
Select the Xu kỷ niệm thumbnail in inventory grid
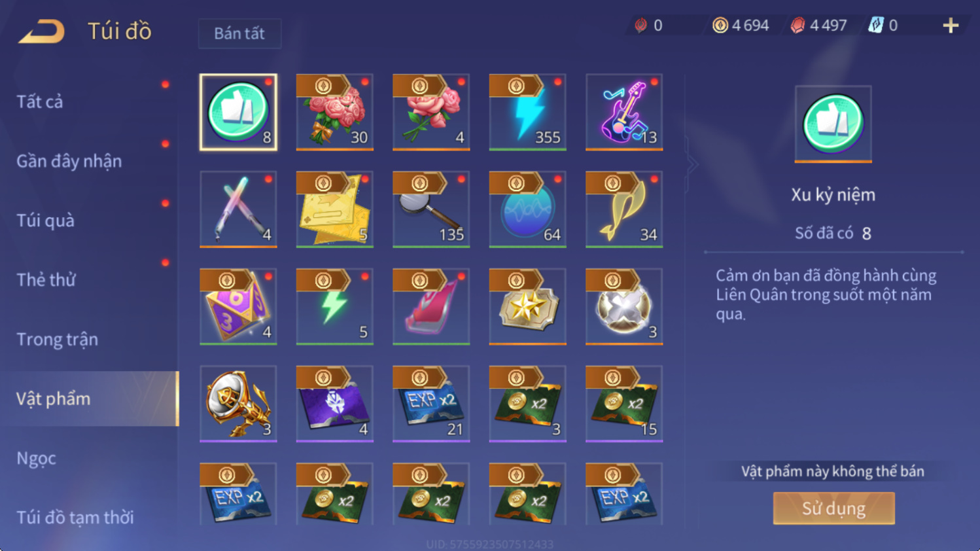238,112
